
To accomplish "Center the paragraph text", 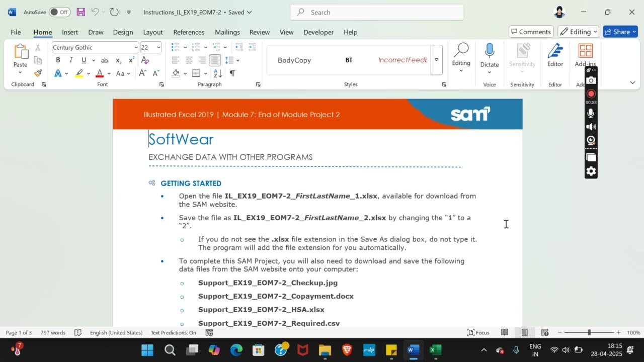I will 189,60.
